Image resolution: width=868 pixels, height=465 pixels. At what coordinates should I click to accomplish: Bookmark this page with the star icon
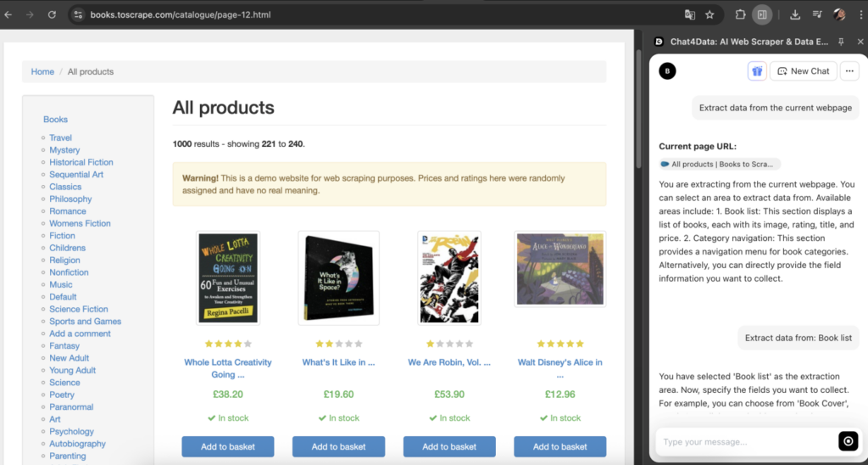tap(709, 14)
